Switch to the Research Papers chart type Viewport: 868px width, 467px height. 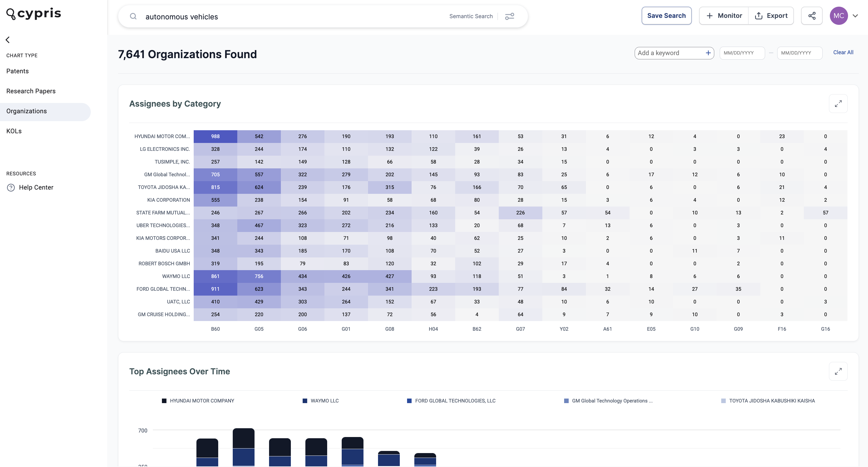(31, 91)
